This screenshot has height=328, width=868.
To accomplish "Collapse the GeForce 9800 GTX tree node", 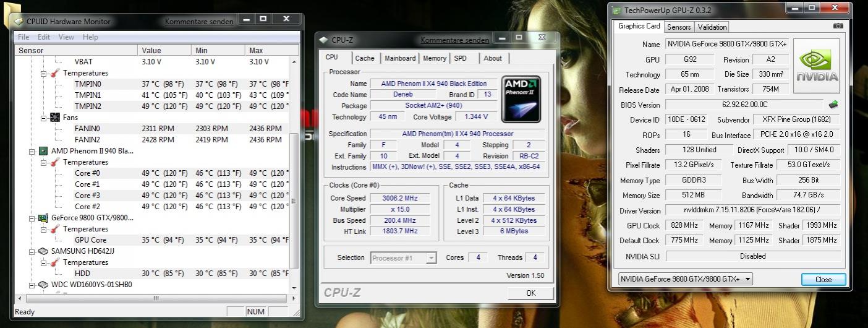I will click(x=33, y=218).
